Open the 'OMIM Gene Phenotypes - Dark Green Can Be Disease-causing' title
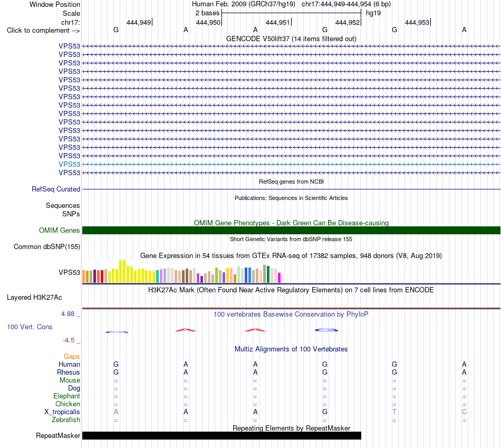The image size is (501, 448). pyautogui.click(x=291, y=223)
